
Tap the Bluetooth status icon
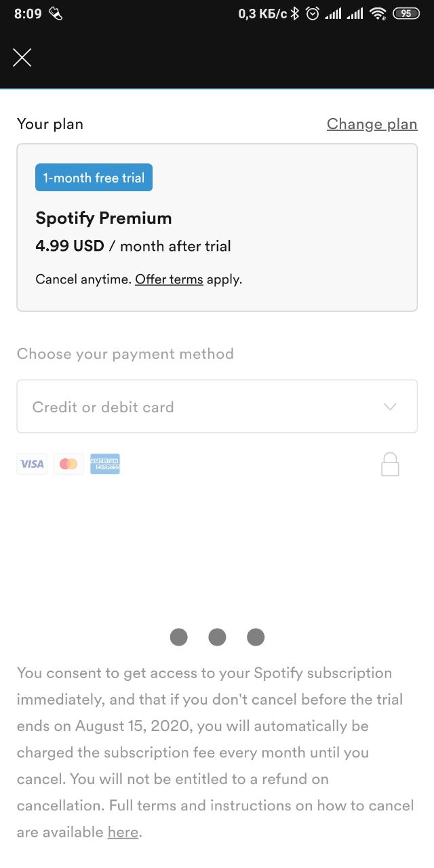(x=294, y=14)
